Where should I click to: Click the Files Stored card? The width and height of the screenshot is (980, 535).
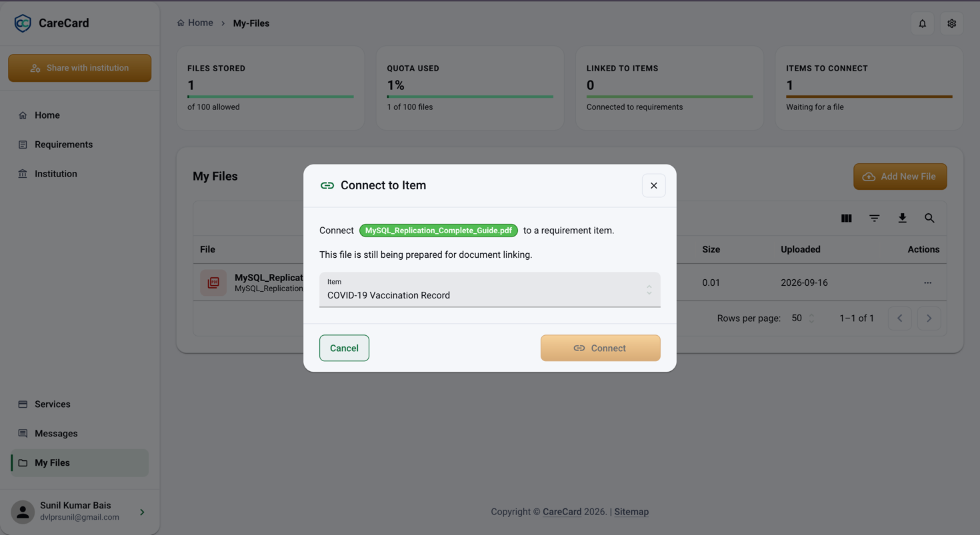[271, 88]
